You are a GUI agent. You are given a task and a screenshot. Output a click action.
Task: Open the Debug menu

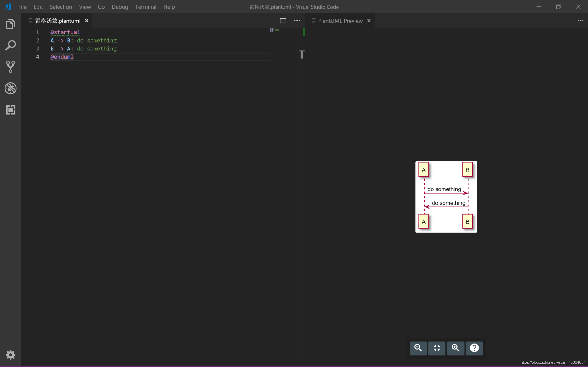(x=120, y=7)
